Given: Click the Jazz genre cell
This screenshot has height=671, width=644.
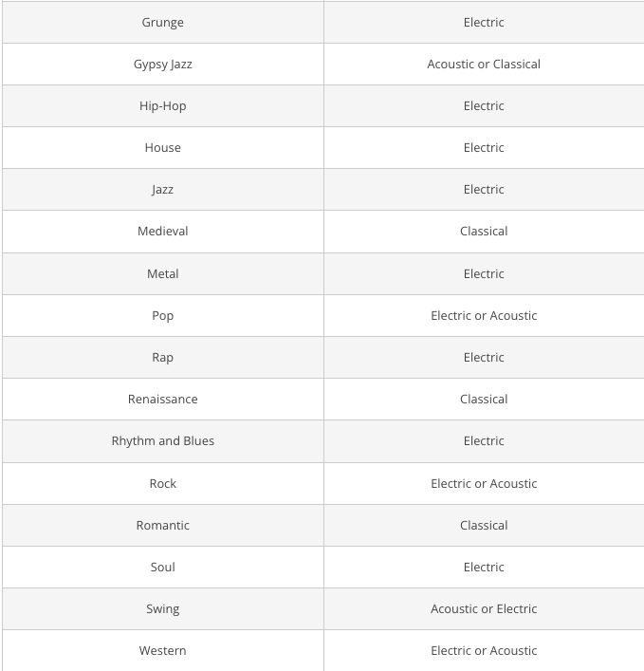Looking at the screenshot, I should 163,189.
